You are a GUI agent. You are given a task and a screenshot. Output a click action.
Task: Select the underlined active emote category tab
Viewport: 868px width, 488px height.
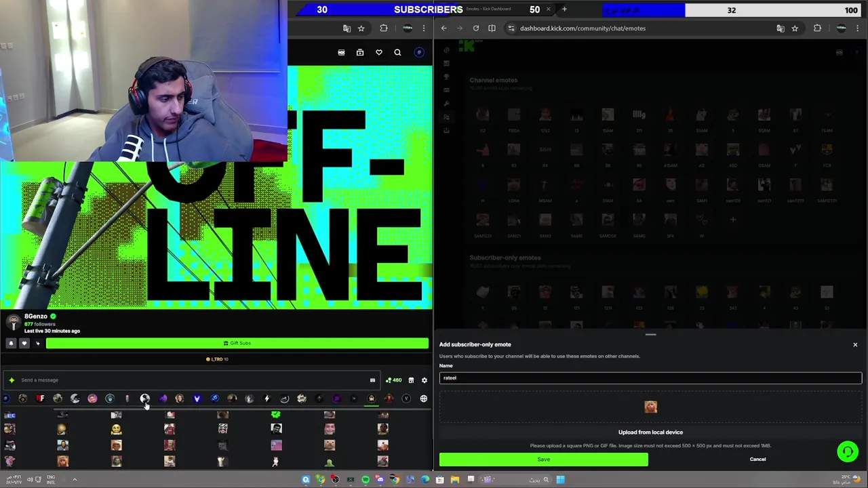(x=371, y=399)
